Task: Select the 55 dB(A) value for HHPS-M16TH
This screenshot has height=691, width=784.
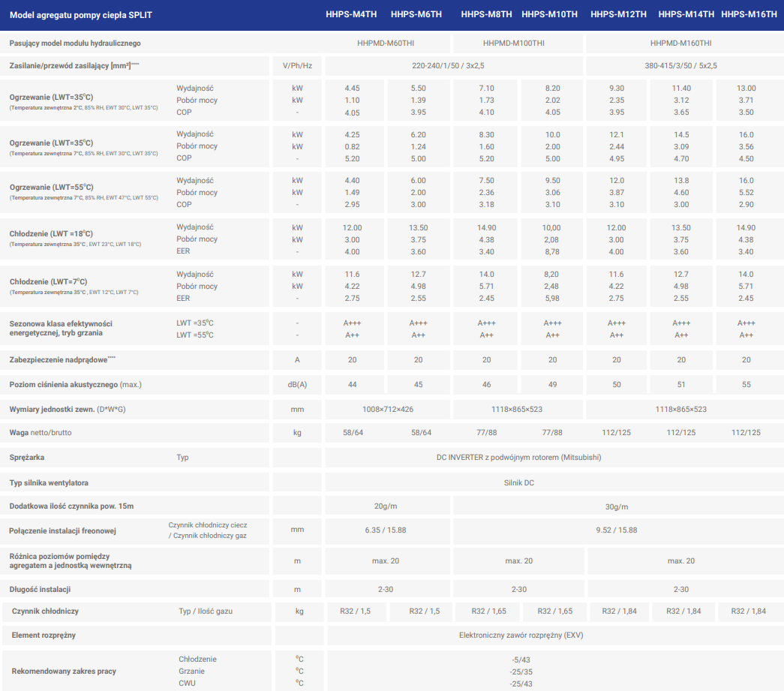Action: point(746,384)
